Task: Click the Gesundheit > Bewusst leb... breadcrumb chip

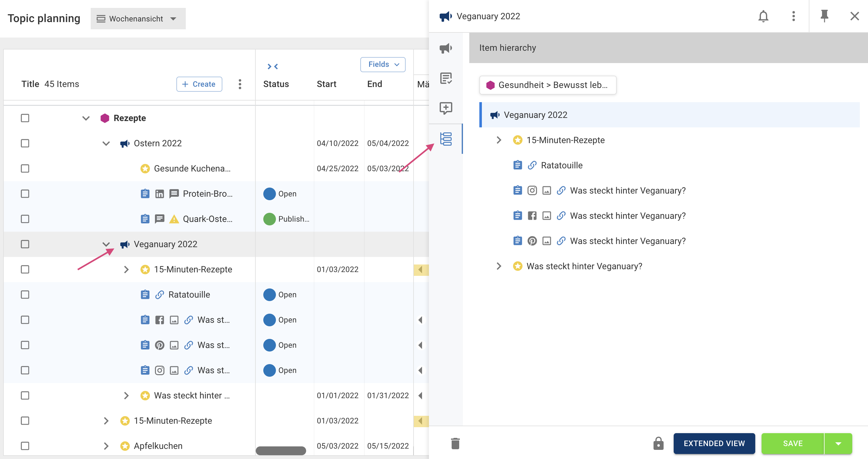Action: click(548, 85)
